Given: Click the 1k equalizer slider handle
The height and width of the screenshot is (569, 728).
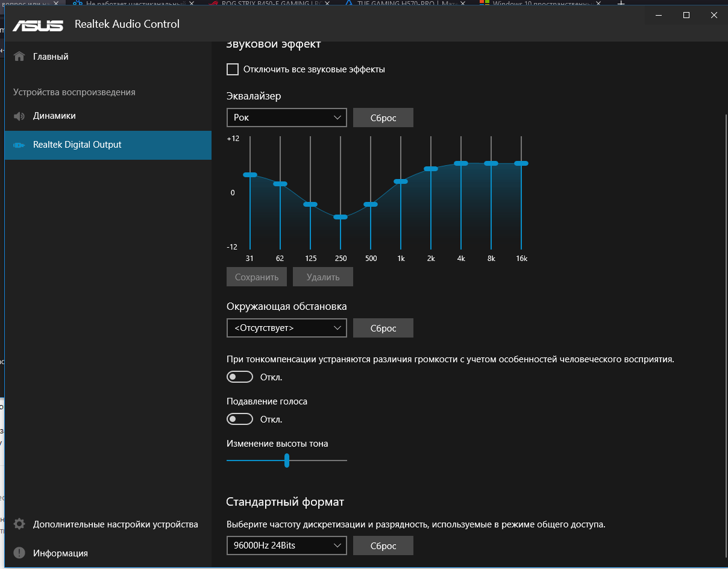Looking at the screenshot, I should (x=401, y=181).
